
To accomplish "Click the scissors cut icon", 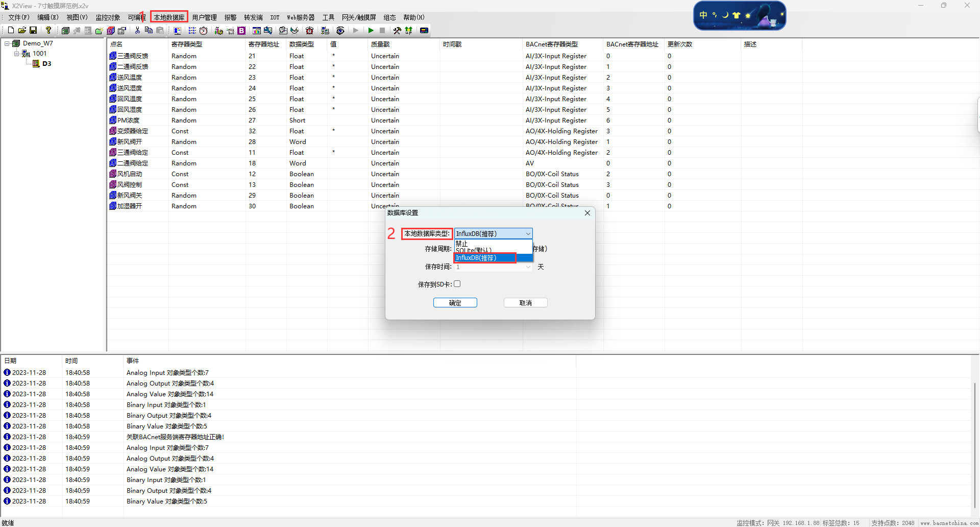I will point(137,31).
